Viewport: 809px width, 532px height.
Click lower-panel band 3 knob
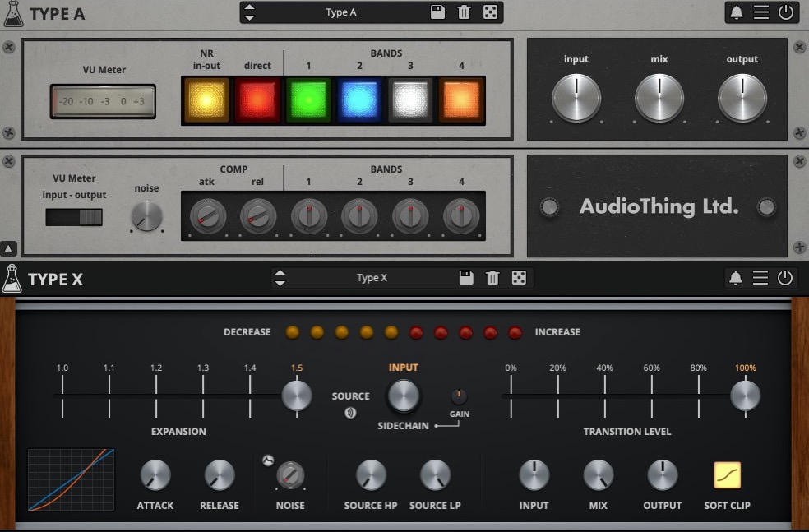pyautogui.click(x=410, y=216)
